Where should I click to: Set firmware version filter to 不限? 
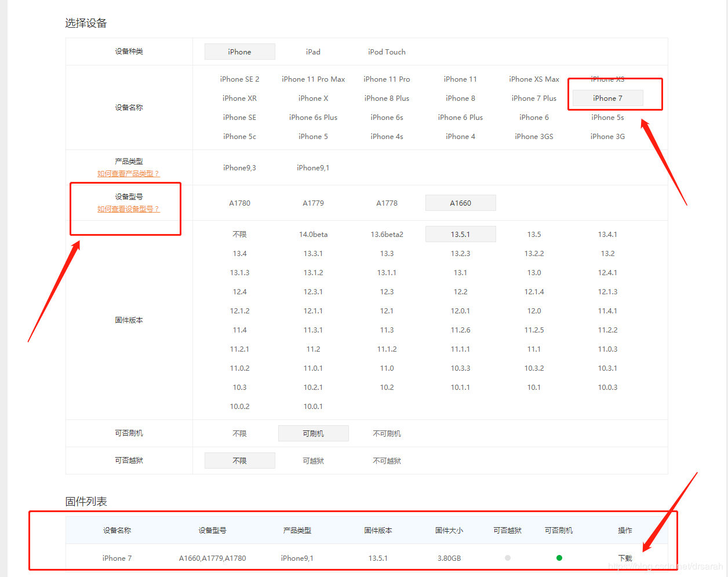[x=239, y=235]
